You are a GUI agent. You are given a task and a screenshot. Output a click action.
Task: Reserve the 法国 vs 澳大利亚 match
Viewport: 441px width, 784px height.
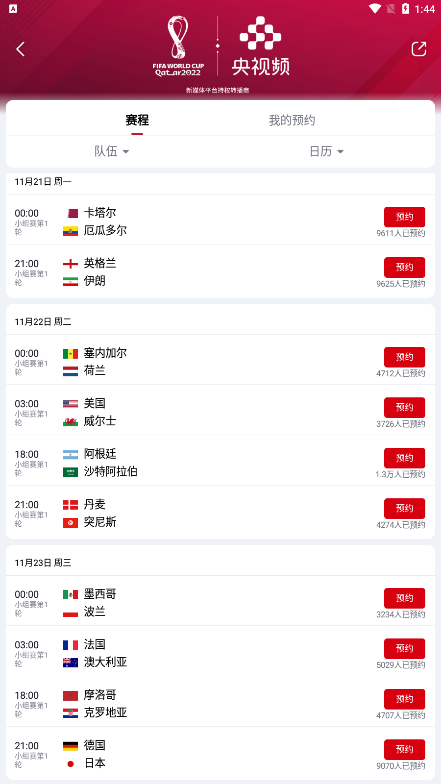click(x=404, y=648)
